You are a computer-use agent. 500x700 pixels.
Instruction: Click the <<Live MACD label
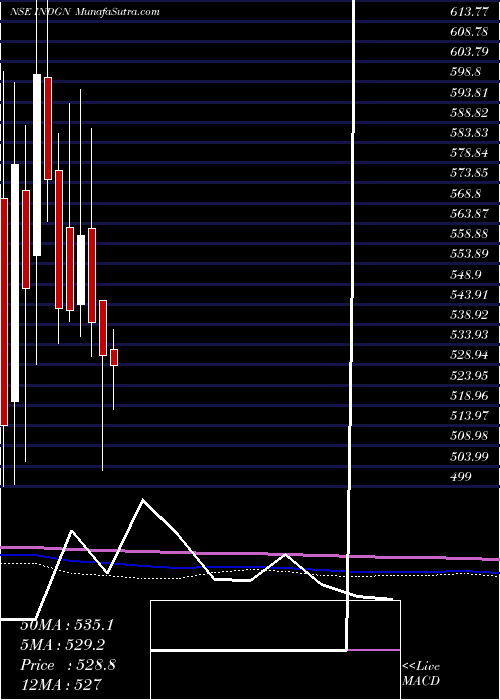[x=421, y=674]
